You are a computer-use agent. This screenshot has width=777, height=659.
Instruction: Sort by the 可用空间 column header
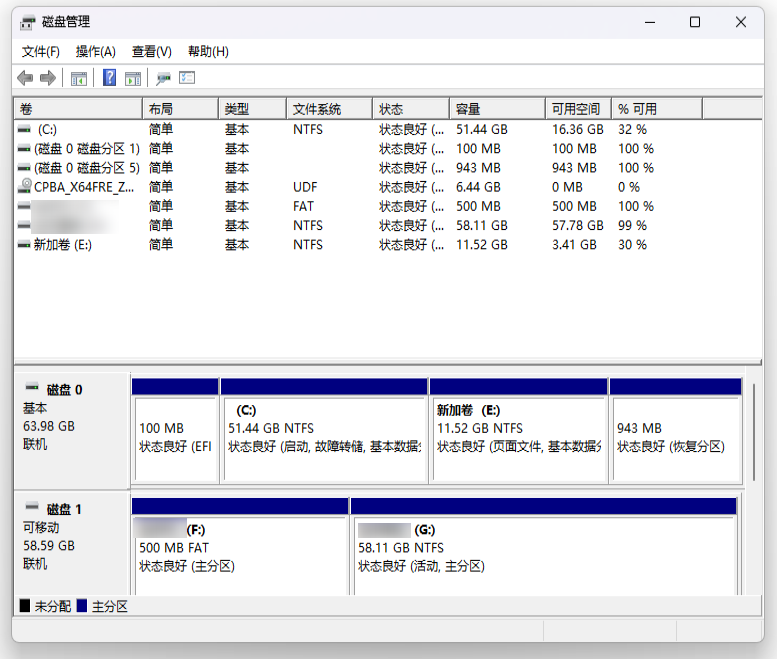click(579, 109)
